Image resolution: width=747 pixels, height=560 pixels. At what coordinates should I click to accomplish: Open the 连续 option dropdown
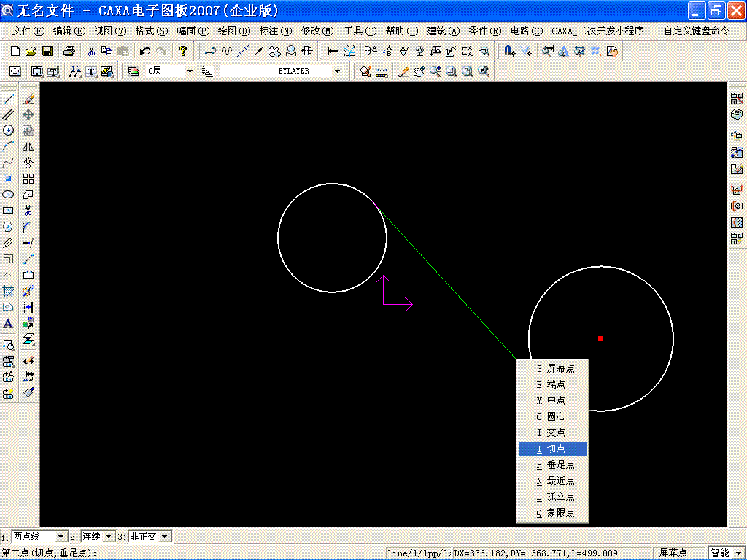pos(109,537)
